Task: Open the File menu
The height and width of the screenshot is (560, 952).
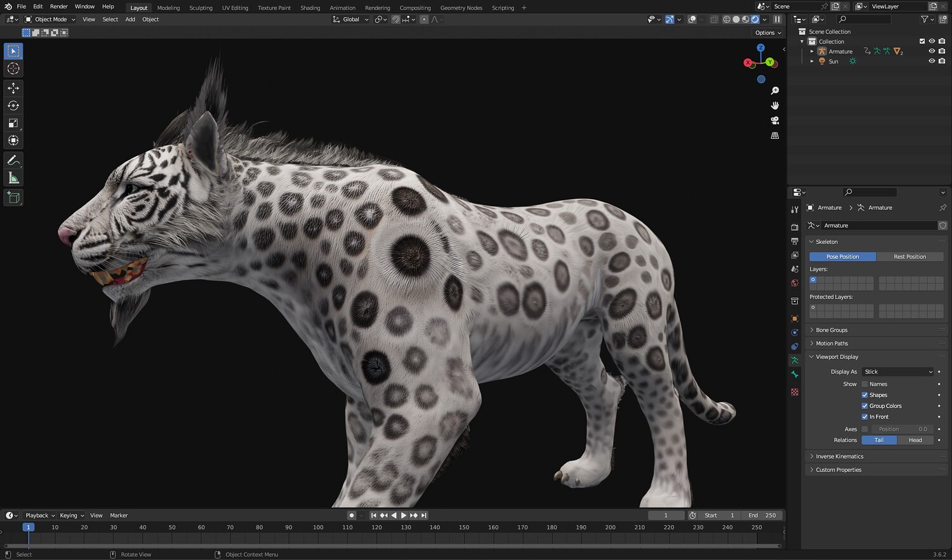Action: [21, 6]
